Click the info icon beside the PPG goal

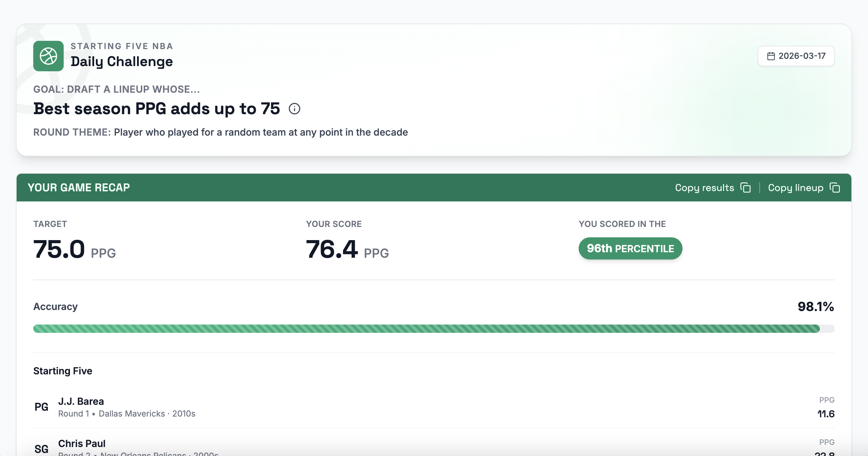295,109
